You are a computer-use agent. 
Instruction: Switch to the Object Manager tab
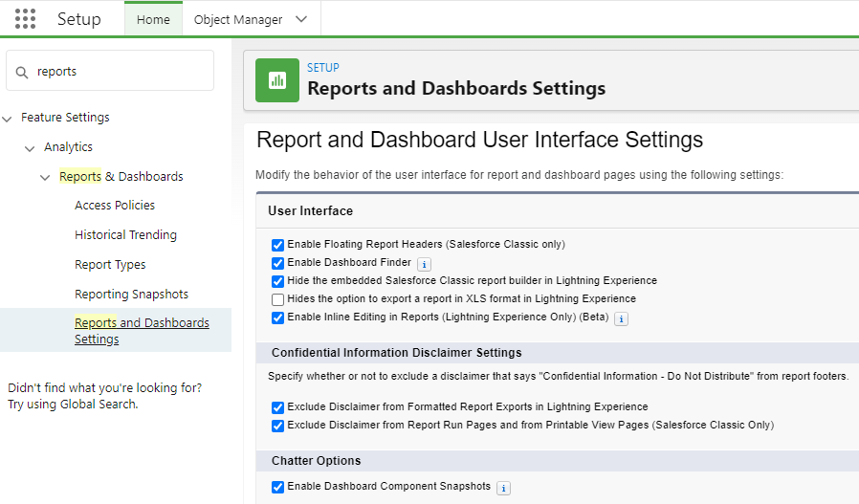(238, 20)
